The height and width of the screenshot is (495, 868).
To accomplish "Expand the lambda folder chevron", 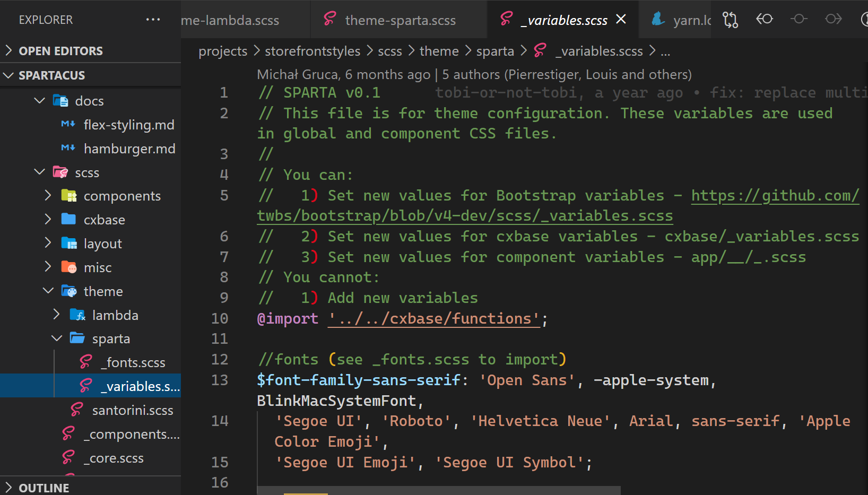I will tap(57, 315).
